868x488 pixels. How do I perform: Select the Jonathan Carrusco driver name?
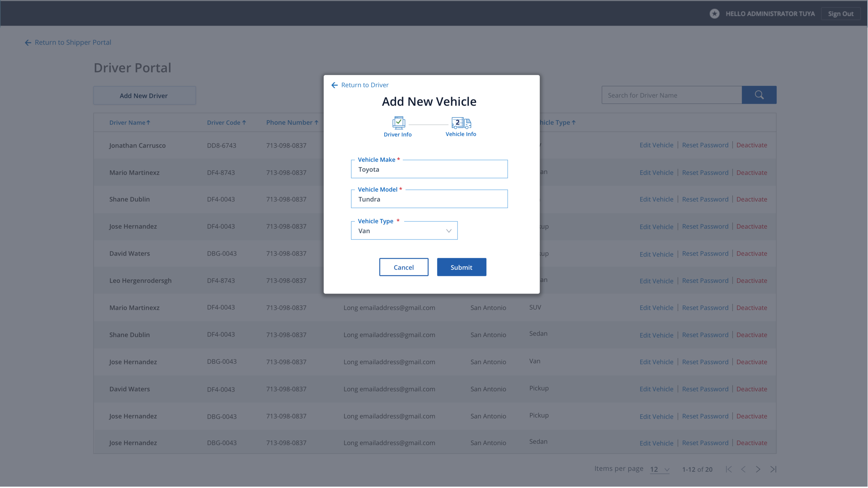(137, 145)
